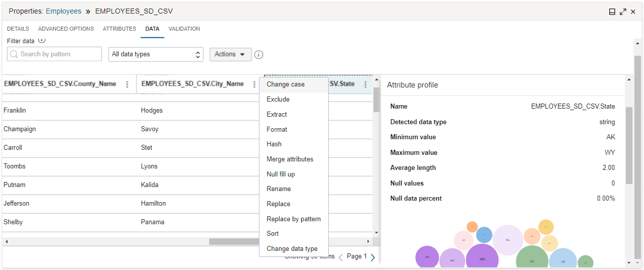Switch to the Attributes tab
This screenshot has height=270, width=644.
[x=120, y=29]
